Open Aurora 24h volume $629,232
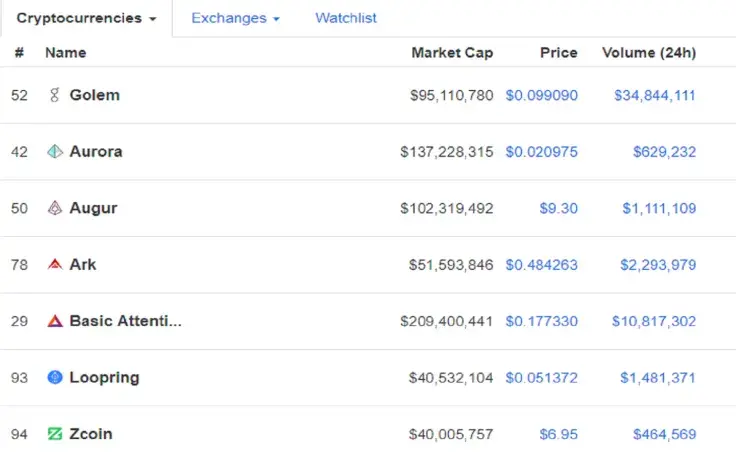Image resolution: width=736 pixels, height=457 pixels. click(x=664, y=152)
